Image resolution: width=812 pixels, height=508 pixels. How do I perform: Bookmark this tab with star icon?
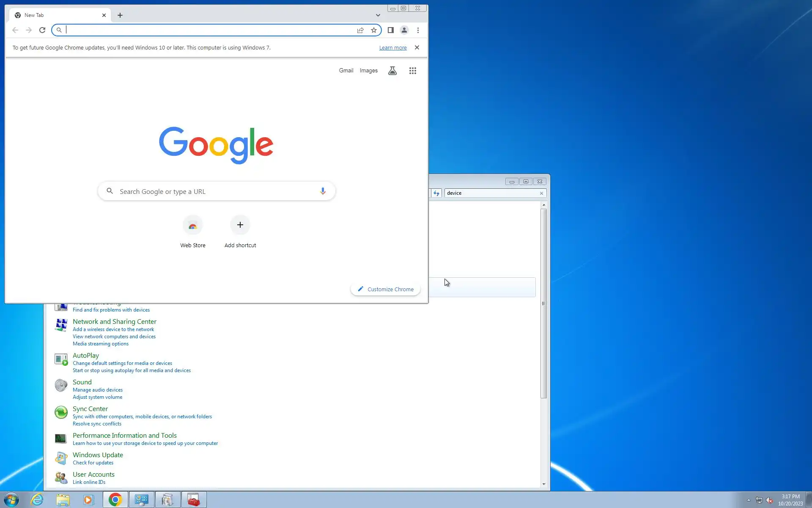[x=374, y=30]
